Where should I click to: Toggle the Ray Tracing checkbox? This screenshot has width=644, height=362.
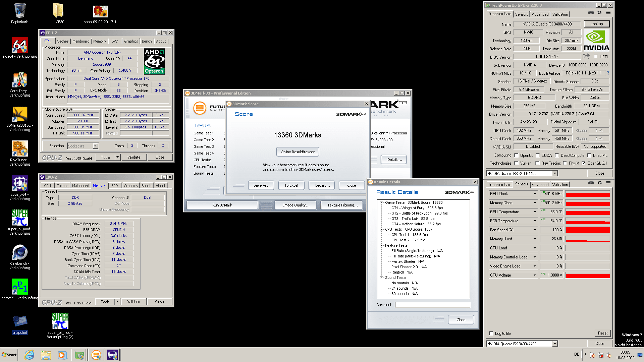pos(537,163)
